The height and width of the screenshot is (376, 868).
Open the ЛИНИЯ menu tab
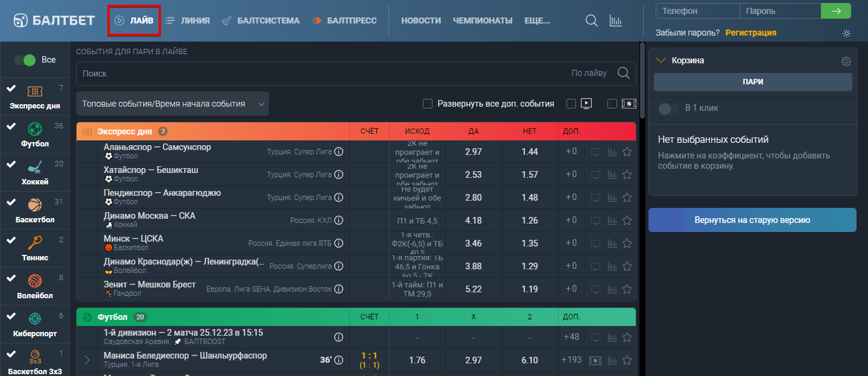(188, 20)
